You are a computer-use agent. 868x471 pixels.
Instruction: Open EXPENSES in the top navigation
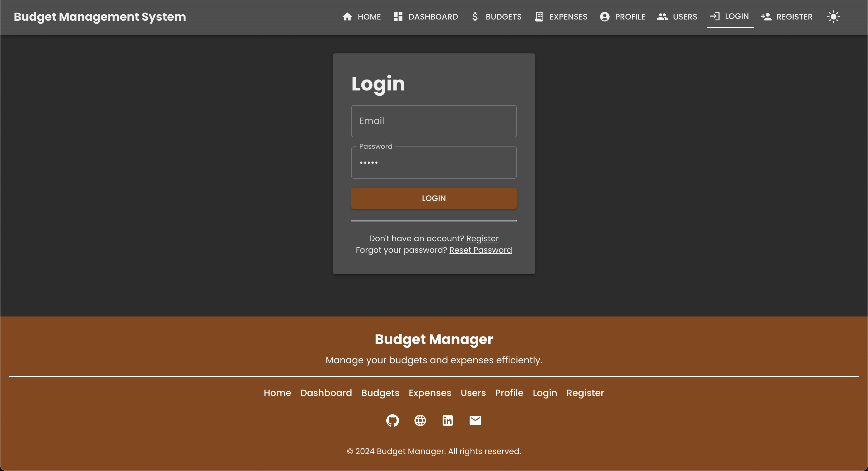[x=561, y=17]
